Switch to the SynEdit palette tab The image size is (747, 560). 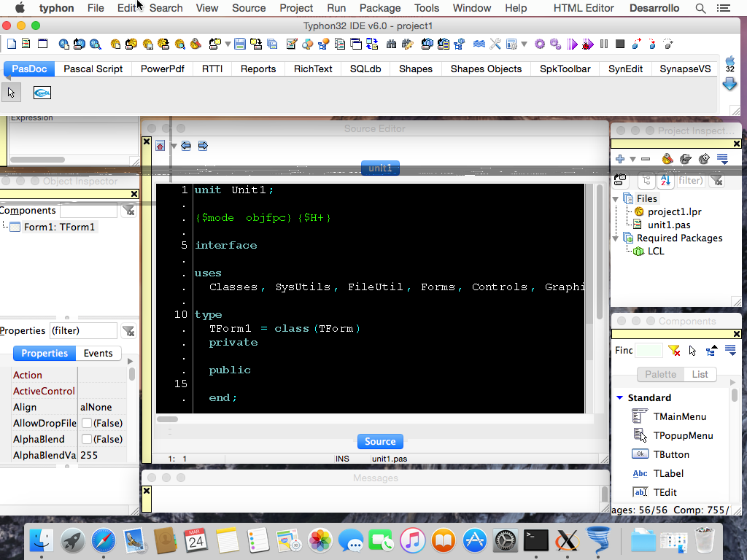coord(625,69)
